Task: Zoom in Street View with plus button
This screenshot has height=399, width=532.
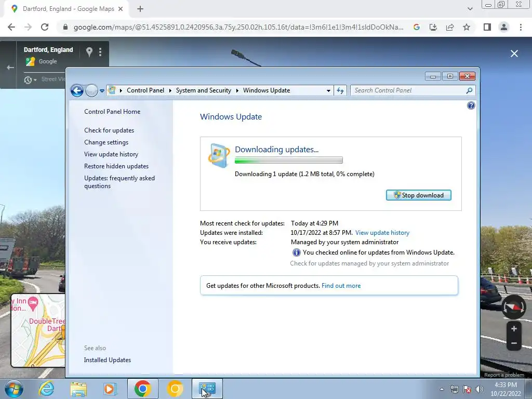Action: (x=514, y=328)
